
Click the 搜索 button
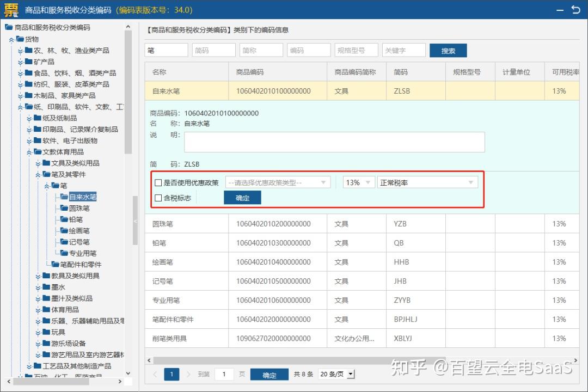pyautogui.click(x=448, y=51)
